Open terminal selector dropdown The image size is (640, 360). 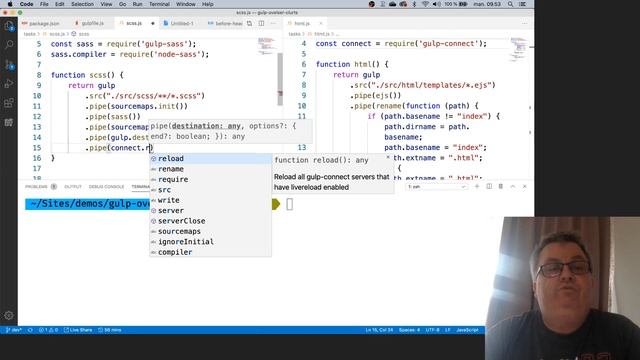tap(436, 187)
